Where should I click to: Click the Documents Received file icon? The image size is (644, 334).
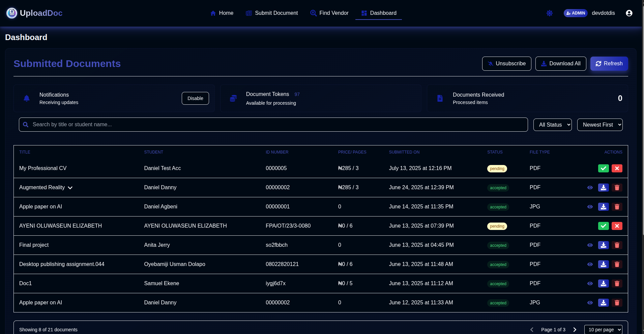point(440,98)
